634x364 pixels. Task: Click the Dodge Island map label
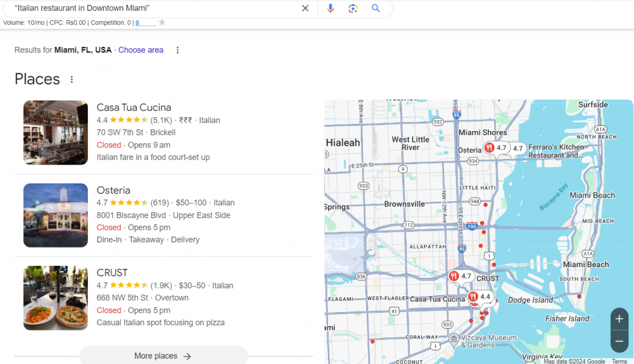coord(530,300)
